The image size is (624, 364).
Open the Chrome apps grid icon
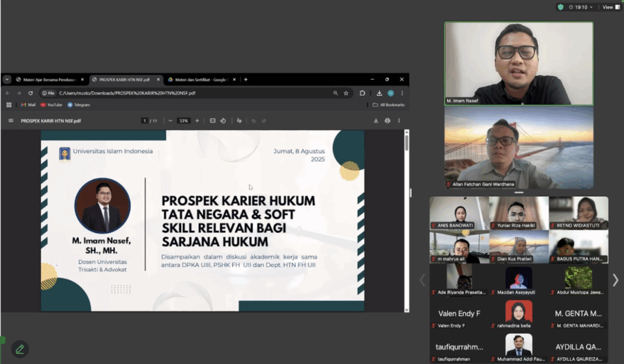tap(8, 105)
